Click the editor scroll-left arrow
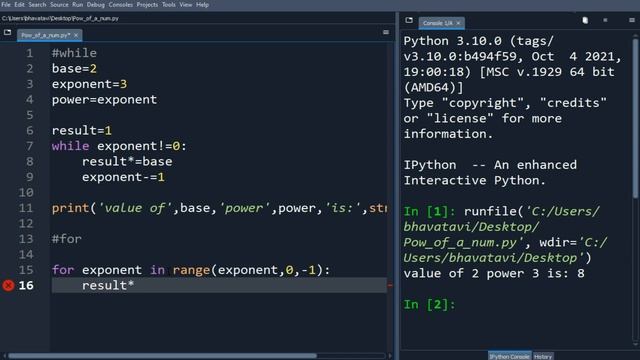This screenshot has height=360, width=640. coord(4,356)
